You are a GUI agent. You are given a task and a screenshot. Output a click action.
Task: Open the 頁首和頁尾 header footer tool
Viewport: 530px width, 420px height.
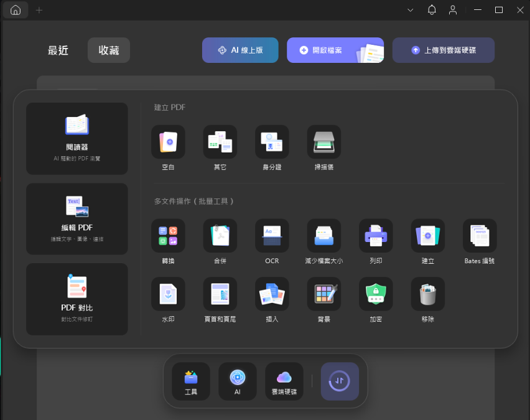220,294
